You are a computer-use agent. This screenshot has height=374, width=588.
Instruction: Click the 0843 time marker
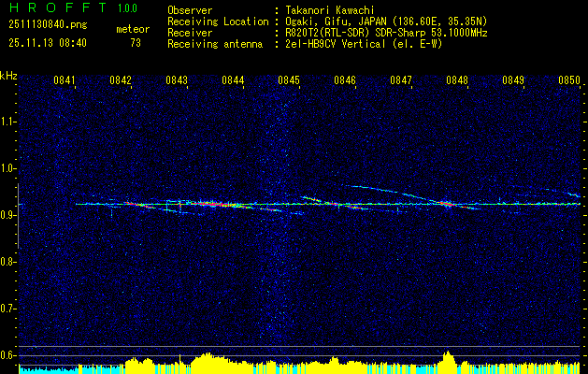pos(177,80)
